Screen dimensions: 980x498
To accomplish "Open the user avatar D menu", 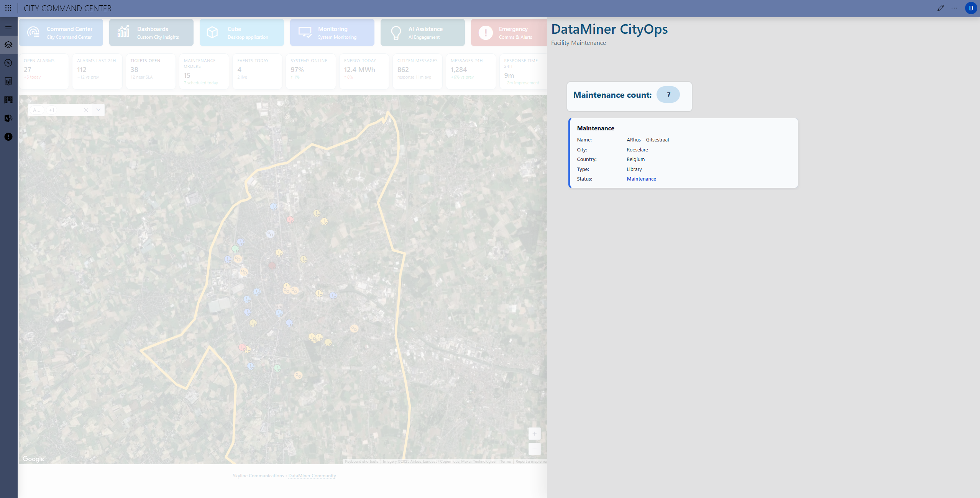I will [x=971, y=8].
